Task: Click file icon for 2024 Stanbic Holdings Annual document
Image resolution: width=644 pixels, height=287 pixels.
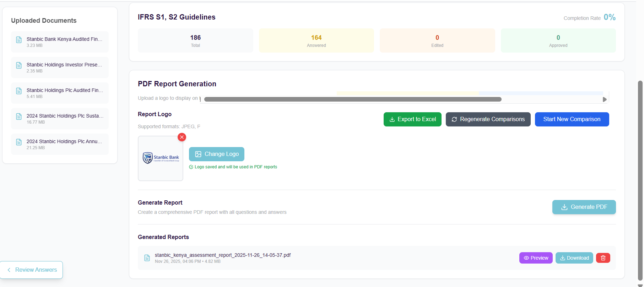Action: click(19, 142)
